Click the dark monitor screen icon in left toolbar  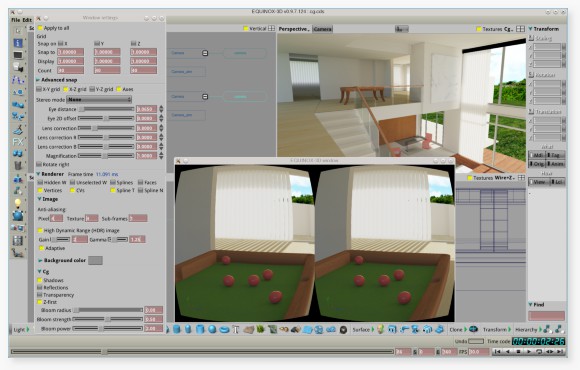click(x=18, y=56)
